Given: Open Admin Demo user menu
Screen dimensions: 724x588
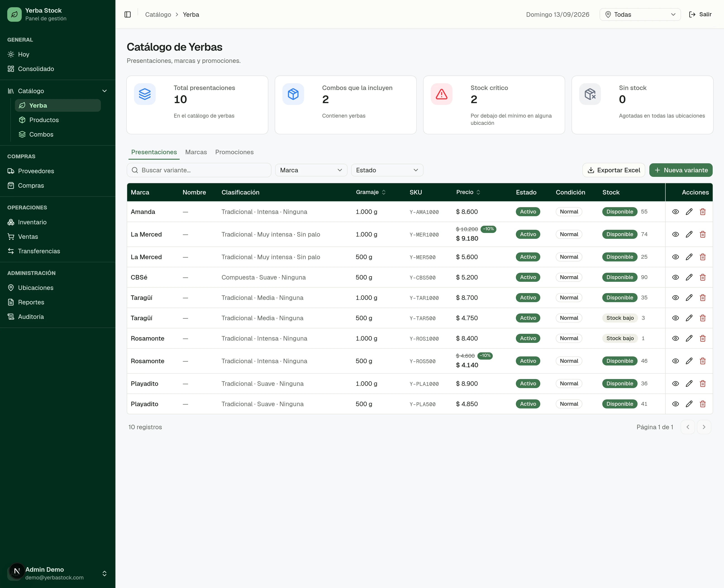Looking at the screenshot, I should tap(58, 574).
